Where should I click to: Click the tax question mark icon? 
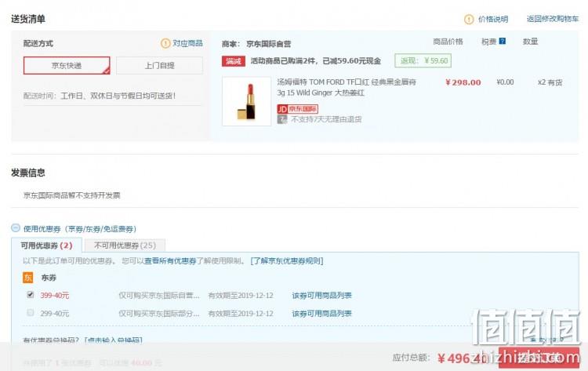click(503, 42)
